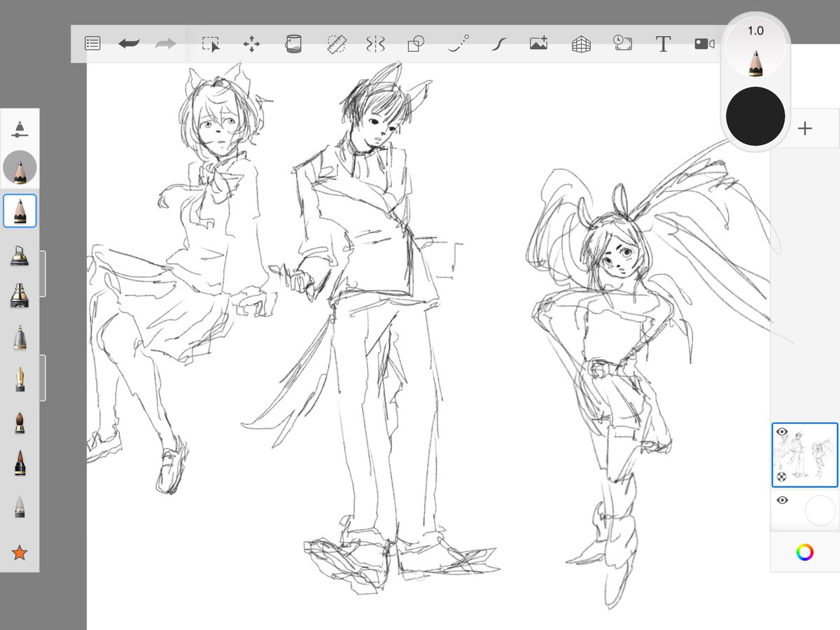Undo the last stroke

coord(129,43)
